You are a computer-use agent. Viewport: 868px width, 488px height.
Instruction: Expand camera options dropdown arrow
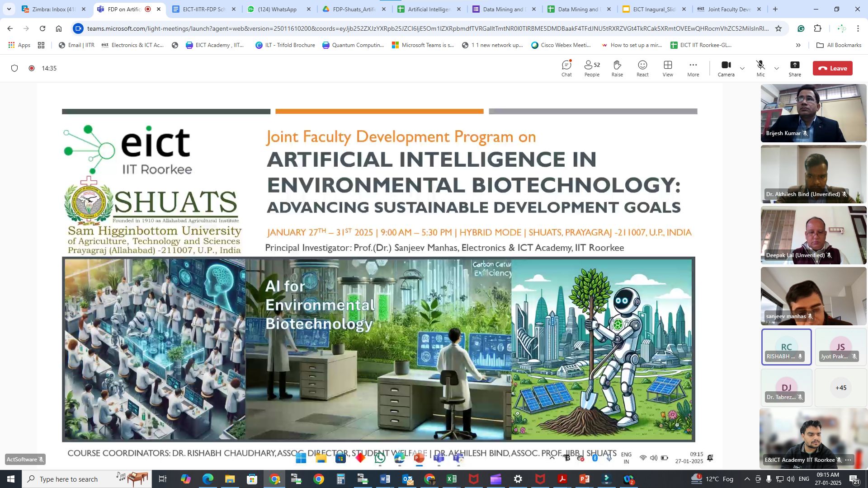(x=742, y=69)
